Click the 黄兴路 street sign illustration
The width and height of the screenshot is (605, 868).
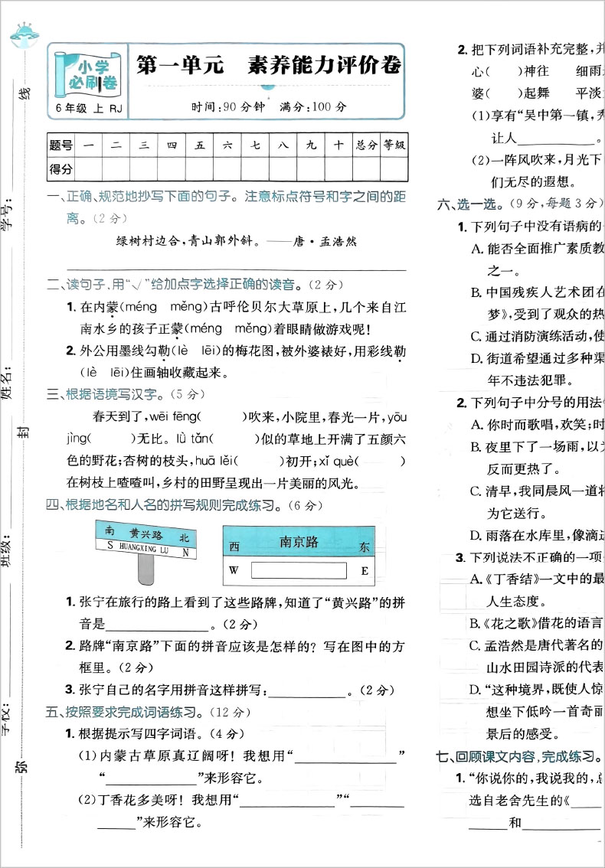146,540
